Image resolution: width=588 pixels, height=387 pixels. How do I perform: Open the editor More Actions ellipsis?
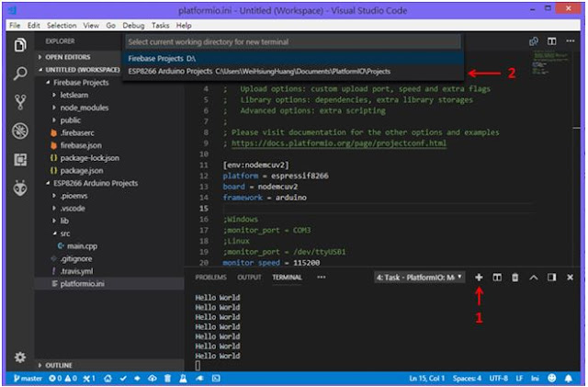click(571, 41)
